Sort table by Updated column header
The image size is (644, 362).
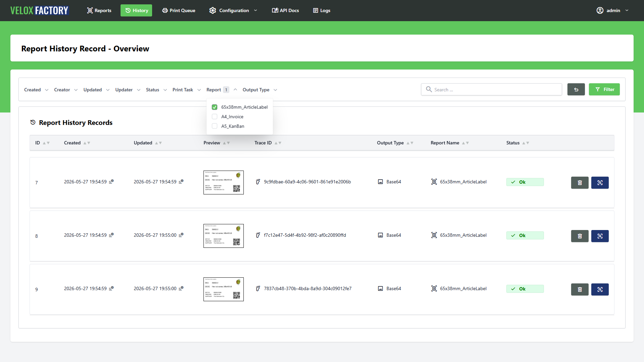(148, 143)
